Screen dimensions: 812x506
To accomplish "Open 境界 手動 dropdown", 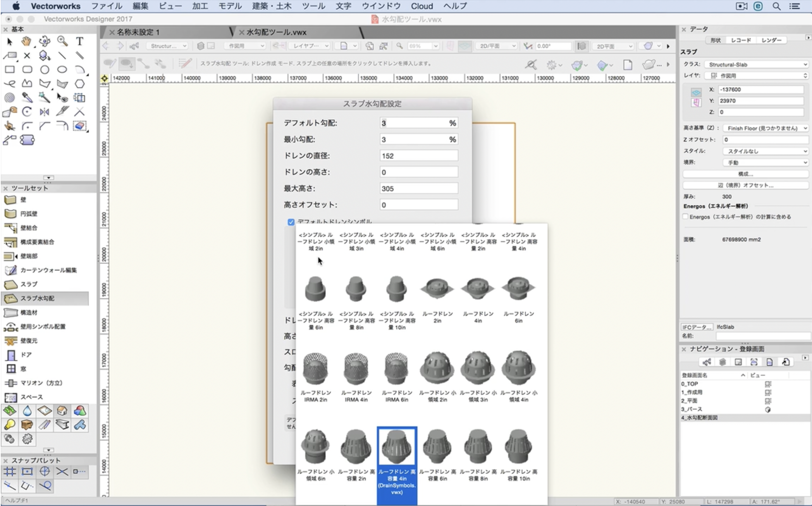I will click(x=766, y=162).
